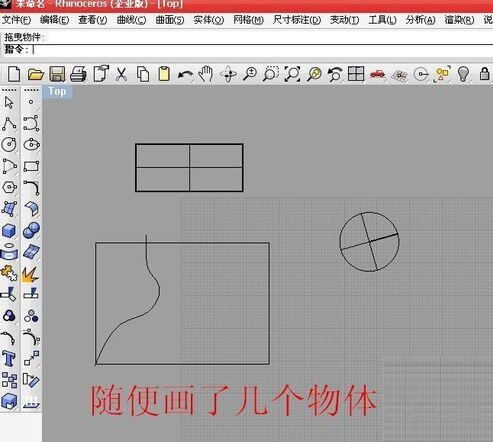Select the Rotate view tool
The width and height of the screenshot is (493, 442).
click(x=228, y=74)
